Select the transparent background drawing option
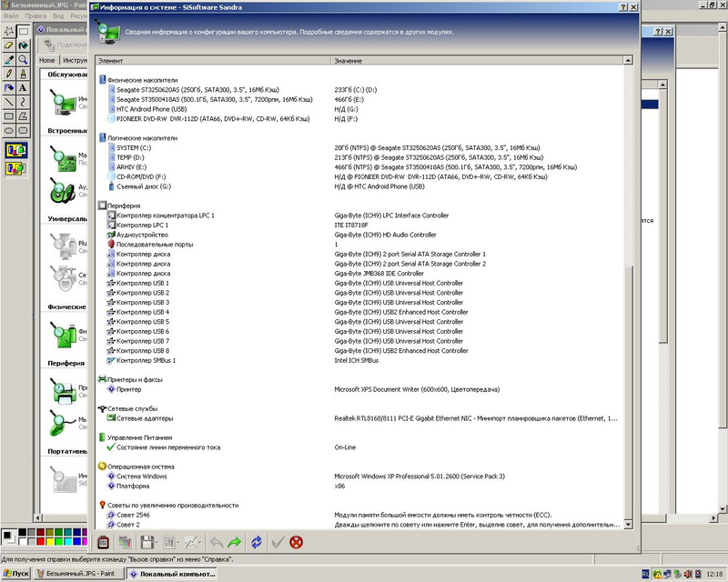 16,168
